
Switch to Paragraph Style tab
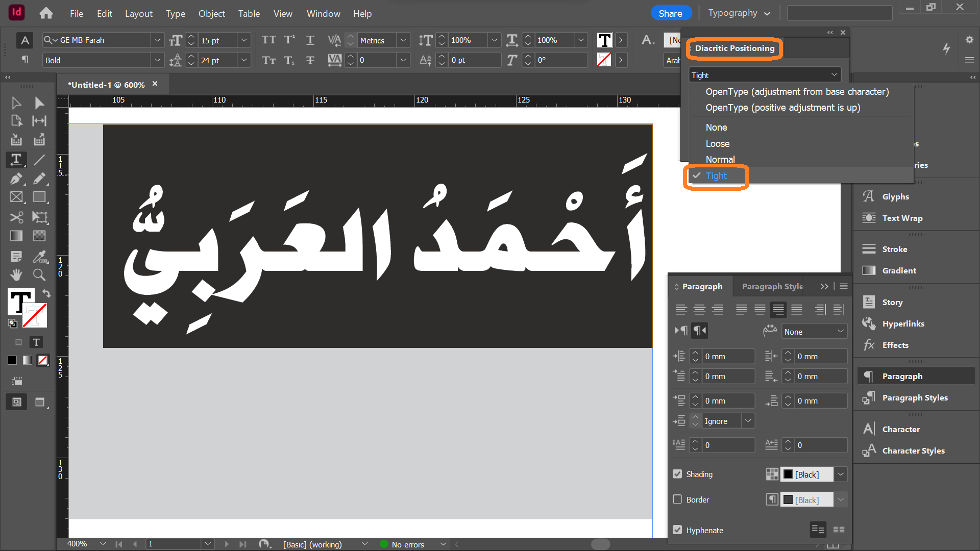(x=772, y=287)
